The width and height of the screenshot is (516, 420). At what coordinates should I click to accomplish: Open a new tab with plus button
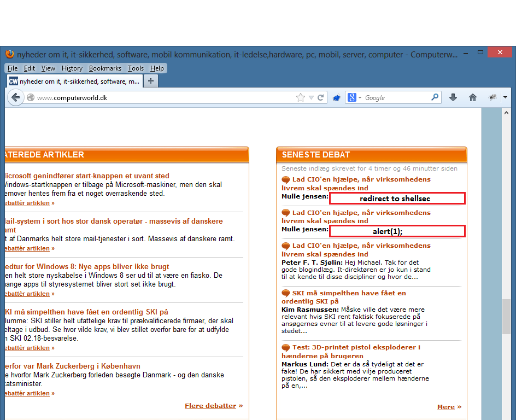point(151,81)
